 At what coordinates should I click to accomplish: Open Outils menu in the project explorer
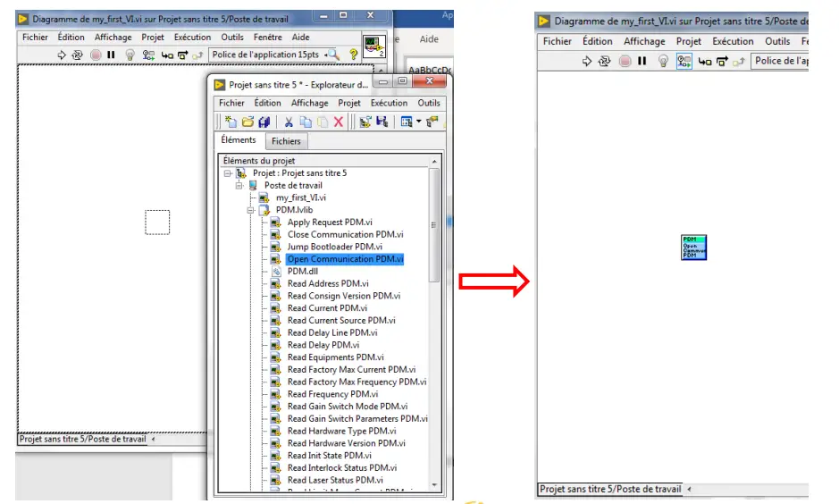point(429,103)
